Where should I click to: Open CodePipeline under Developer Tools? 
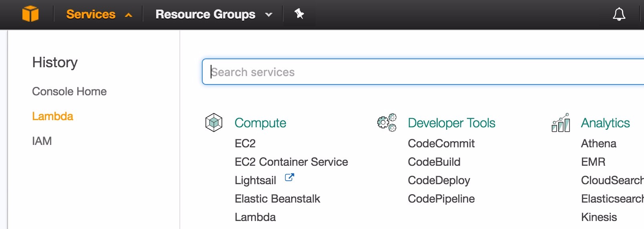pos(441,199)
